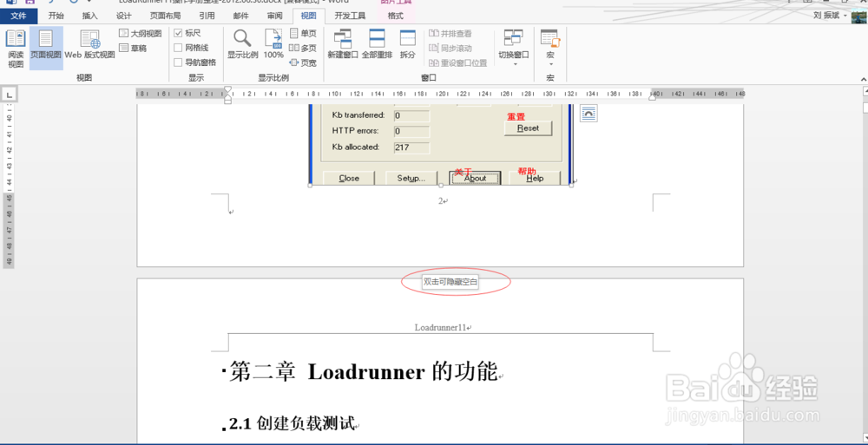Click the Kb allocated value 217 field
Screen dimensions: 868x445
tap(411, 147)
